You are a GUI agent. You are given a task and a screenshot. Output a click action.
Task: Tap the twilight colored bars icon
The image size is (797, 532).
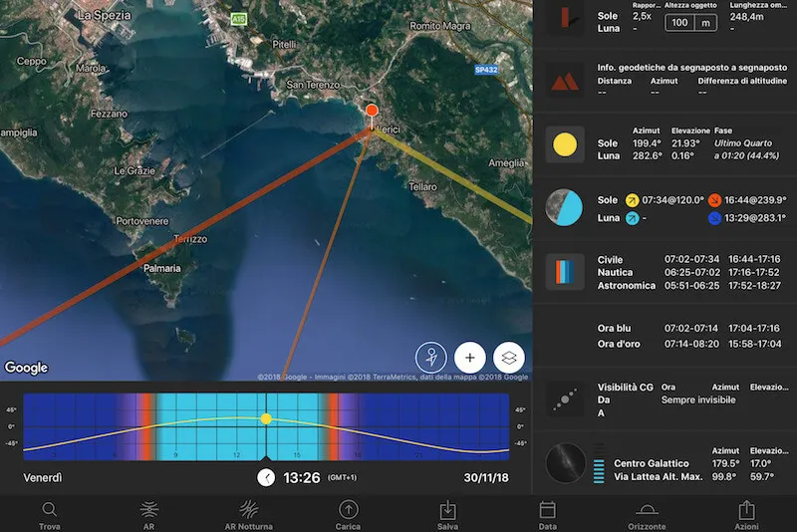[x=565, y=272]
